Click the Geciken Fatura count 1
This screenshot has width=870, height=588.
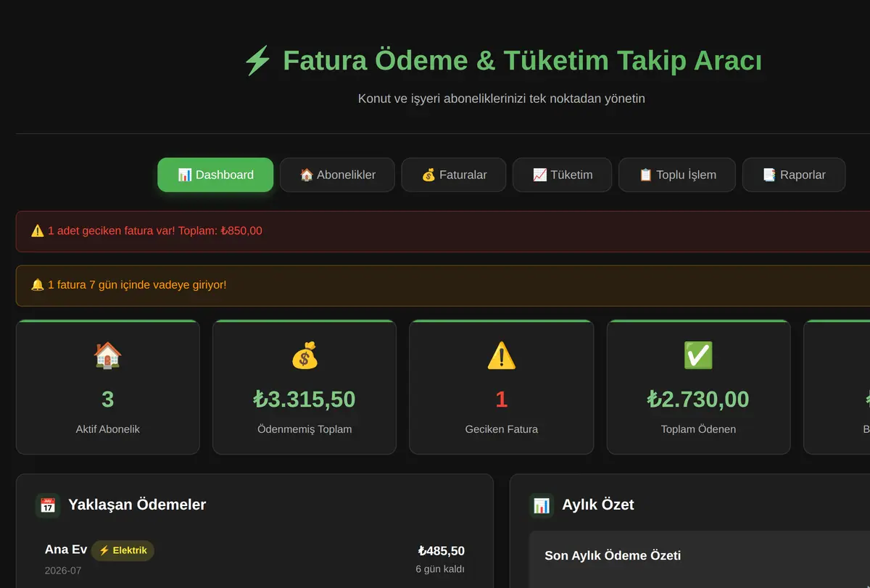point(502,399)
